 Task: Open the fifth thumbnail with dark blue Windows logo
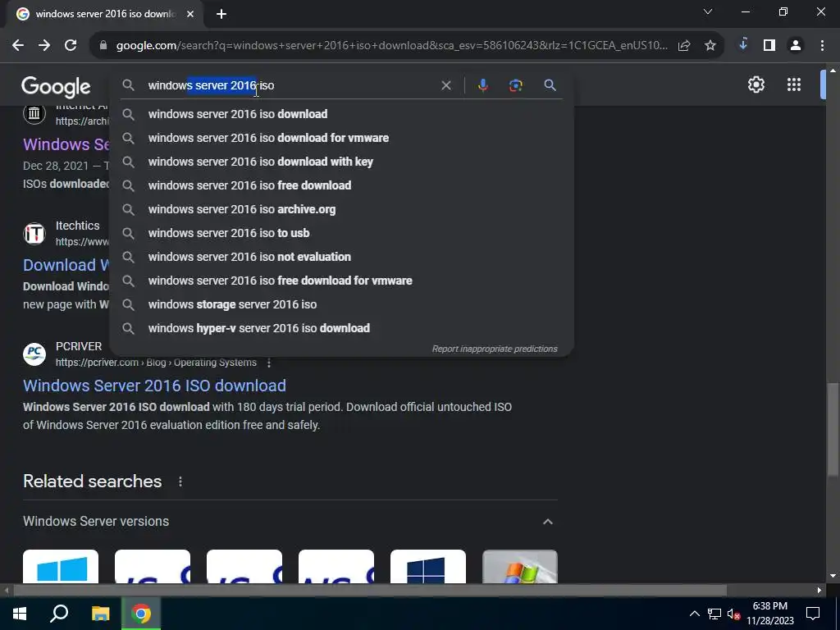[x=428, y=566]
